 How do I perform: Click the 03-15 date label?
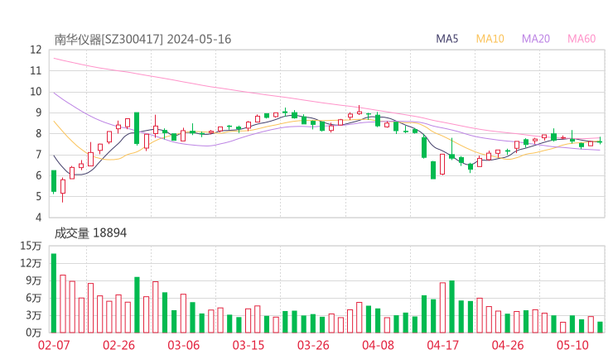[x=249, y=345]
